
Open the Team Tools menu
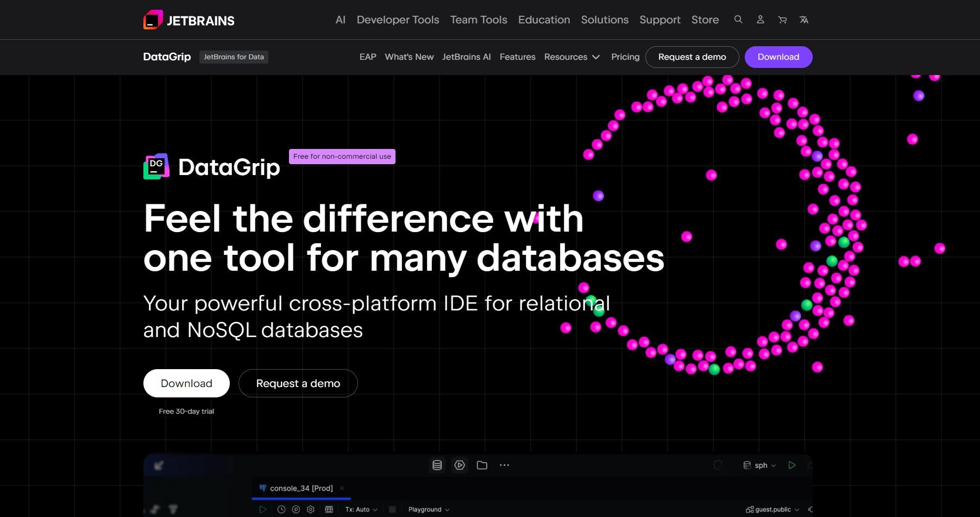click(x=479, y=20)
